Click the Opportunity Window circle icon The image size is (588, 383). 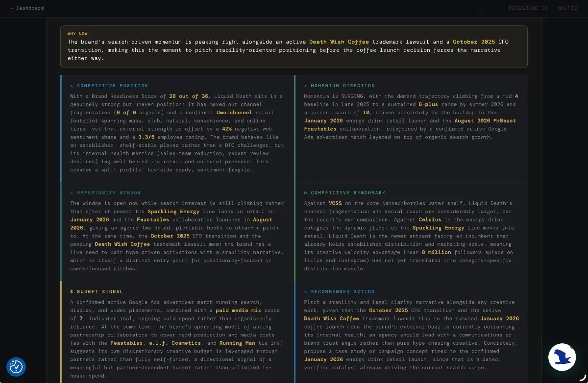[x=72, y=193]
